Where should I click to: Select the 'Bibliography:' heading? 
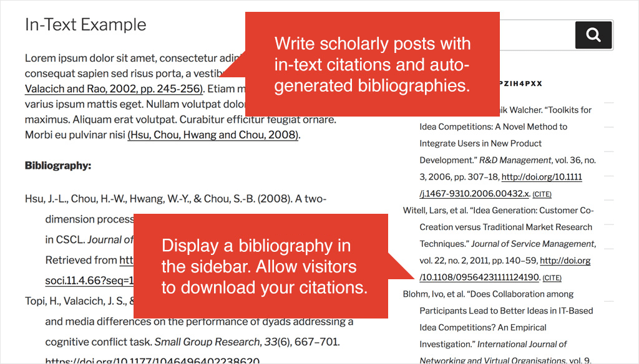58,166
